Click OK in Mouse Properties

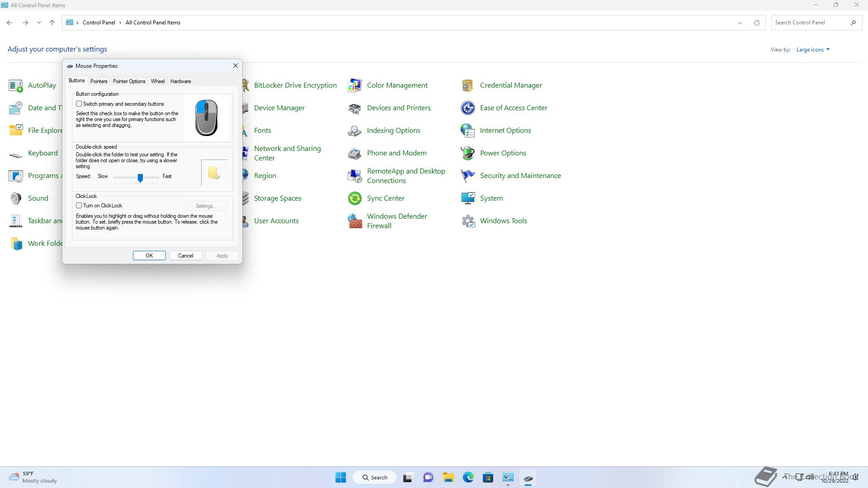click(x=149, y=256)
